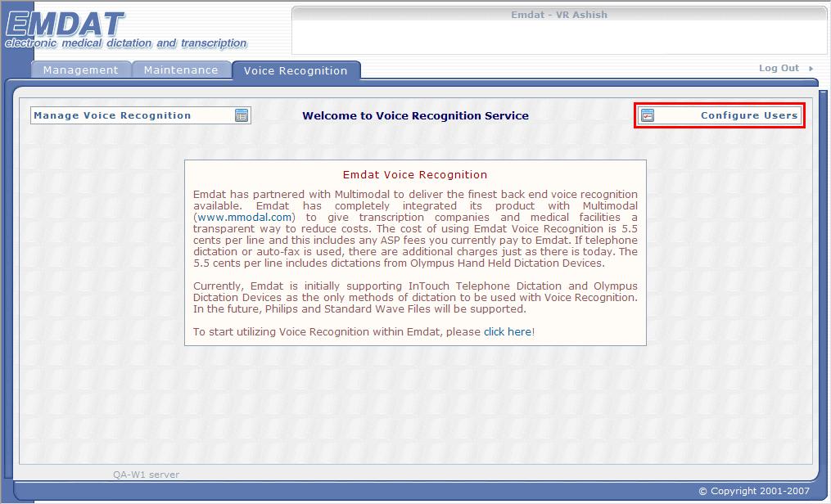Follow the 'click here' link
This screenshot has height=504, width=831.
pyautogui.click(x=507, y=331)
